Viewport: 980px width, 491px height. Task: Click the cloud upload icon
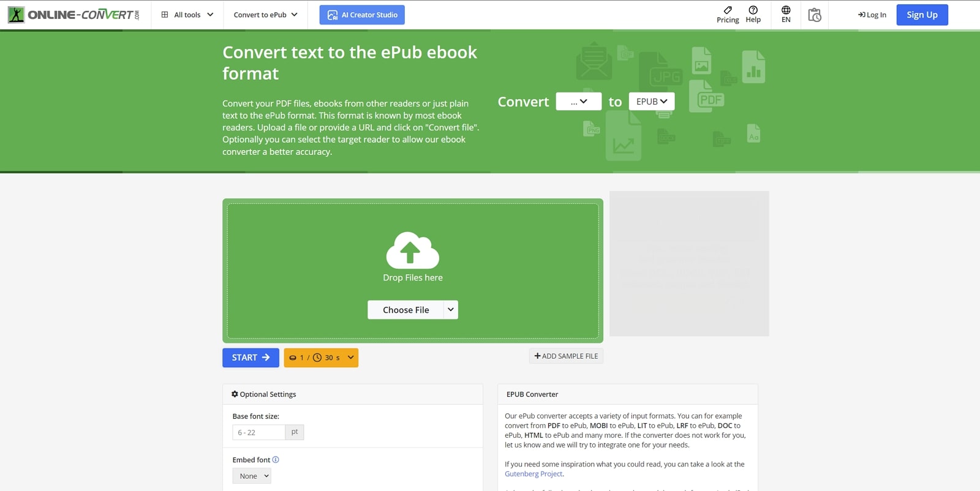click(x=413, y=250)
